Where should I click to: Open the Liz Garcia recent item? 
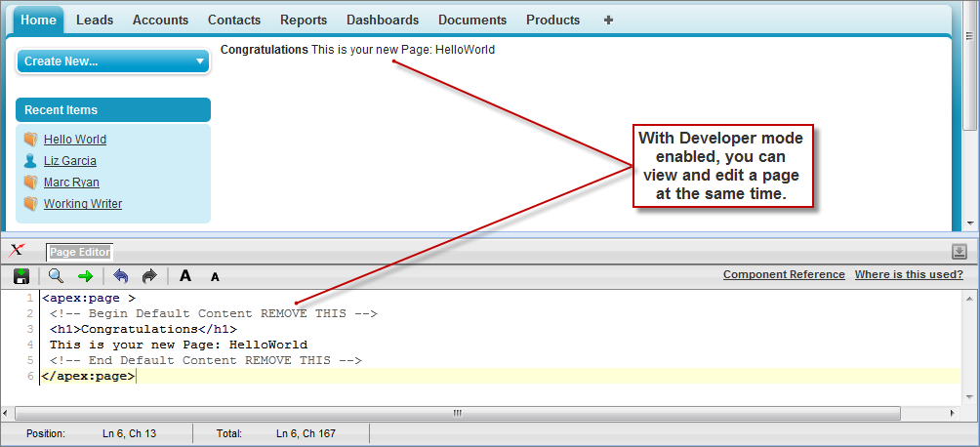69,161
